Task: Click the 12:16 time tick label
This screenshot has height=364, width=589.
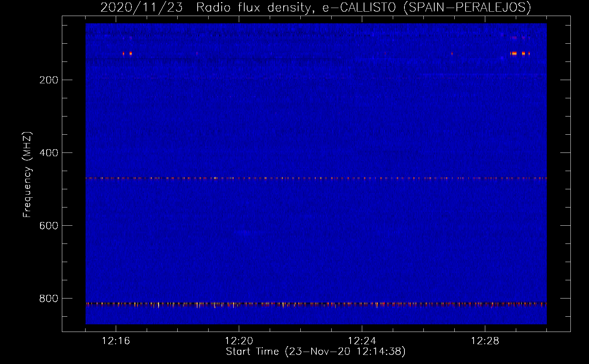Action: point(116,341)
